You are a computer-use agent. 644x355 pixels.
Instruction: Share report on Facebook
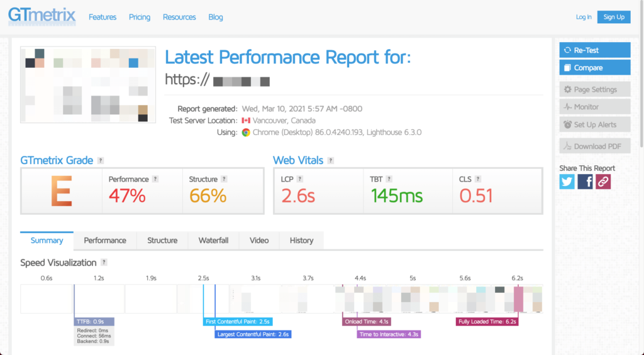tap(585, 182)
